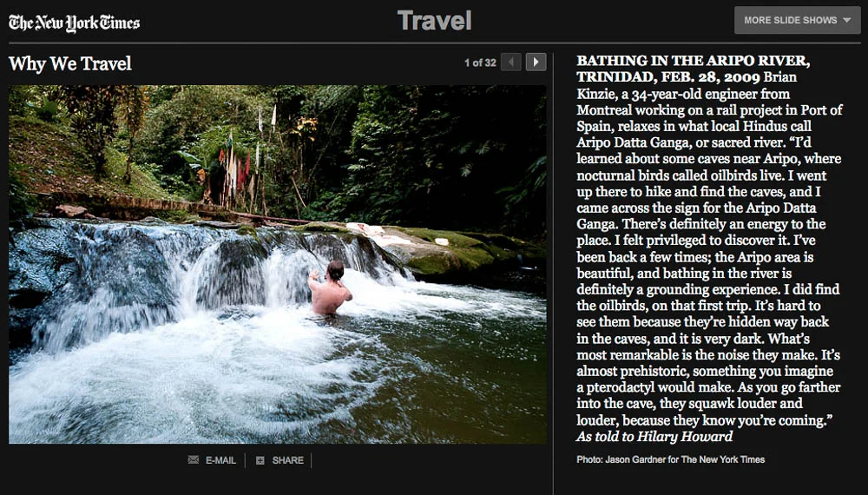Click the As told to Hilary Howard byline
868x495 pixels.
coord(654,436)
